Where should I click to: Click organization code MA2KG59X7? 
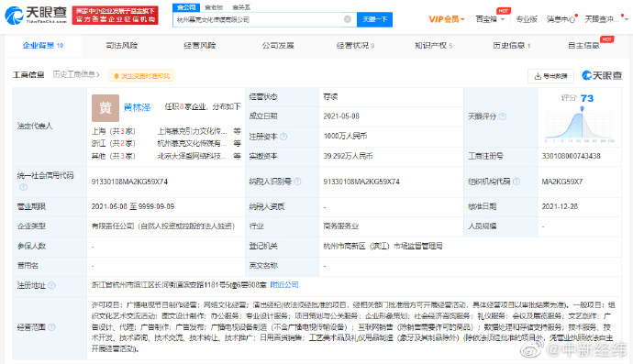pyautogui.click(x=562, y=182)
